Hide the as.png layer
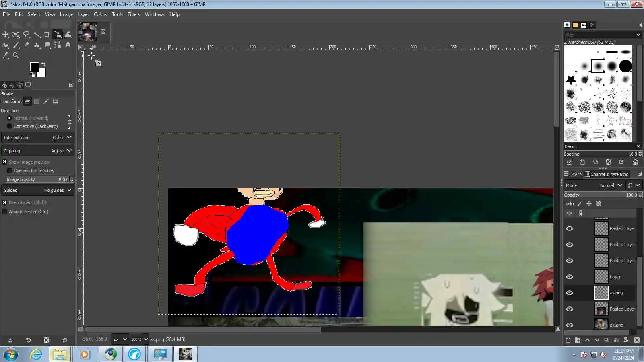This screenshot has width=644, height=362. point(570,293)
